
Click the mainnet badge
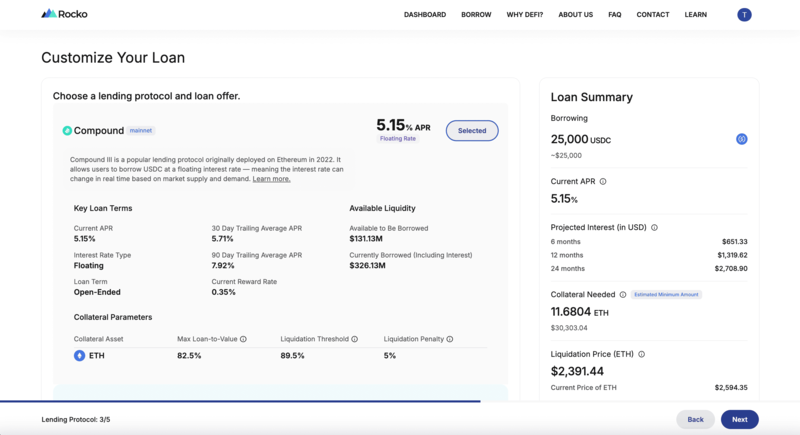point(140,131)
